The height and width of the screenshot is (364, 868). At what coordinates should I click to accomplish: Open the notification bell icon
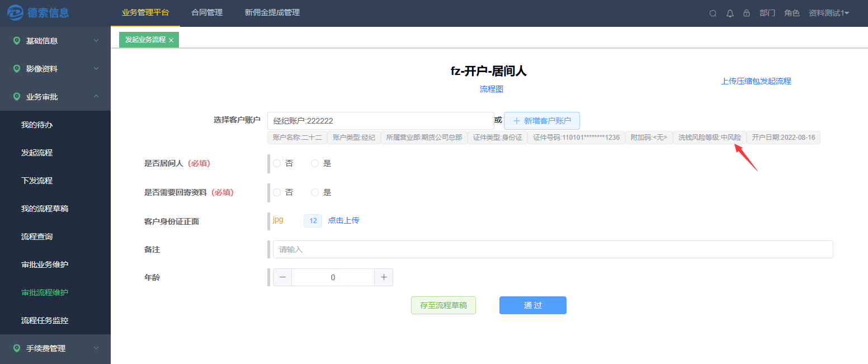pyautogui.click(x=730, y=13)
